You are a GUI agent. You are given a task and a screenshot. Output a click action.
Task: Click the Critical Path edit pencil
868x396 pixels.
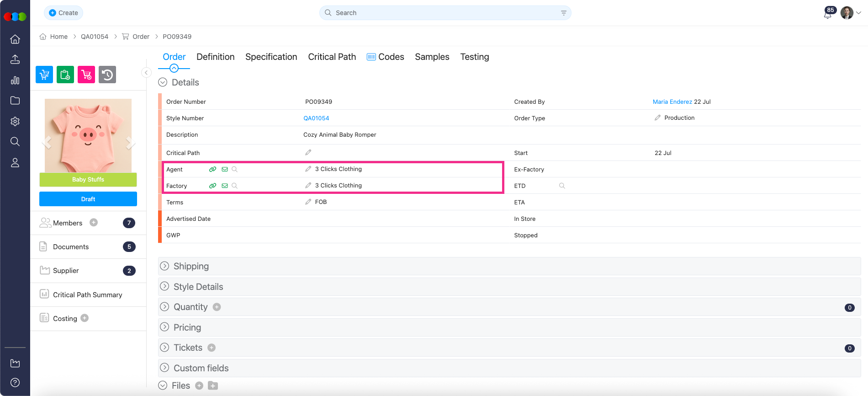pyautogui.click(x=308, y=153)
